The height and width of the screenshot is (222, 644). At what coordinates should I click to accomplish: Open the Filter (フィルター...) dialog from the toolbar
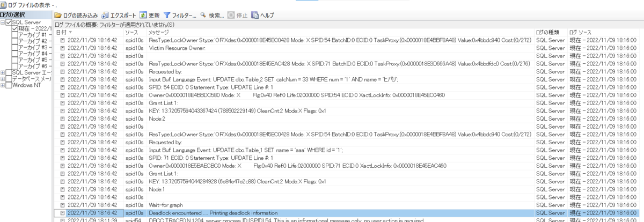[179, 16]
